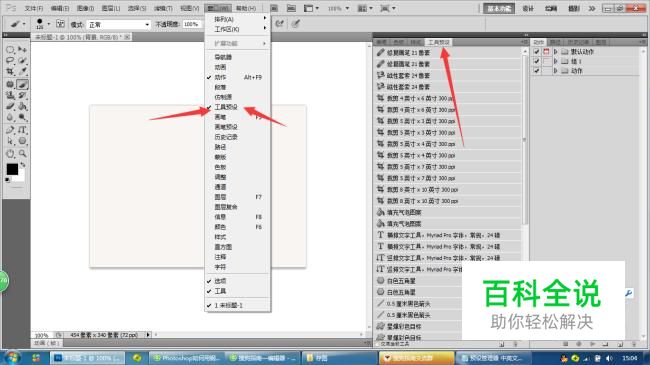Select the Clone Stamp tool
The image size is (650, 365).
(10, 95)
